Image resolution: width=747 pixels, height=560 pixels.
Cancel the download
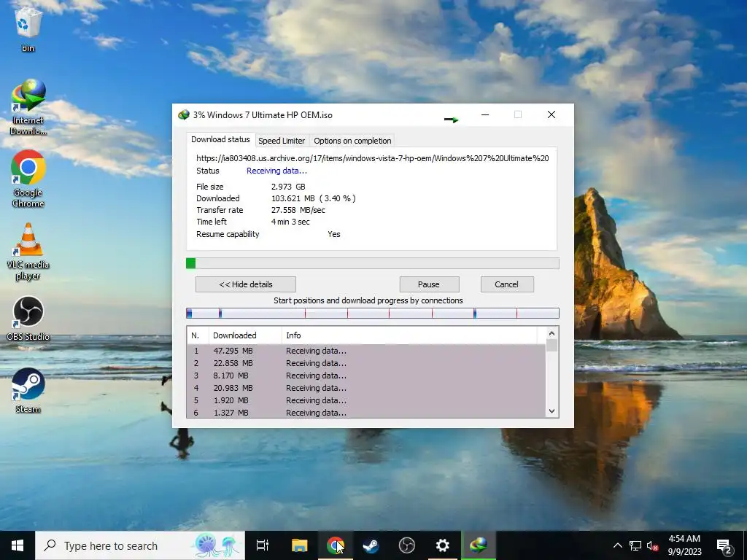[x=507, y=284]
